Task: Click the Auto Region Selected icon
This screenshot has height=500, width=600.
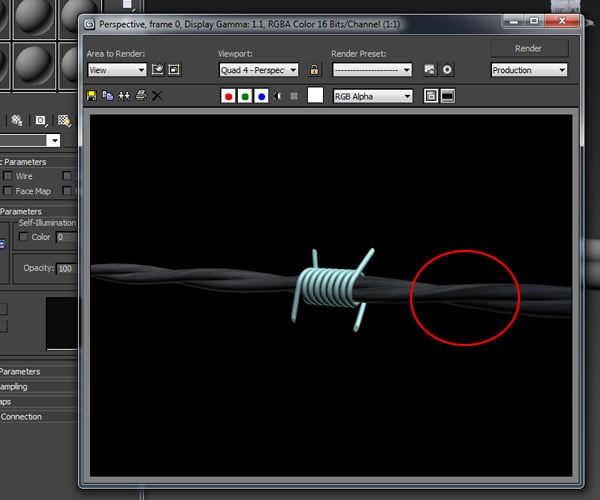Action: (174, 70)
